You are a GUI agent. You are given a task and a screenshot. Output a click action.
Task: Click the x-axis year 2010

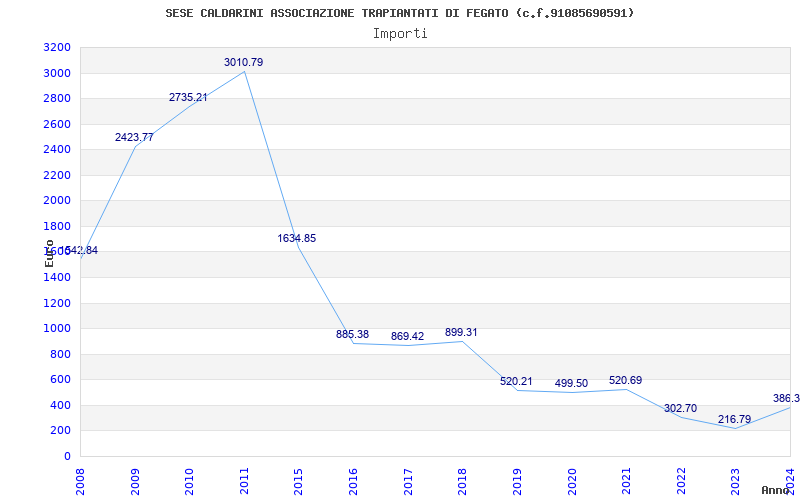pyautogui.click(x=189, y=481)
